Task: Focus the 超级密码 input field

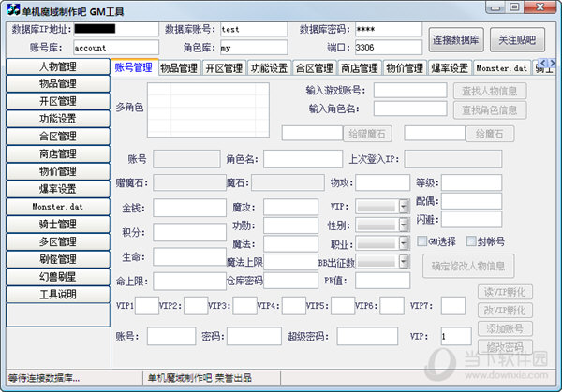Action: click(x=367, y=336)
